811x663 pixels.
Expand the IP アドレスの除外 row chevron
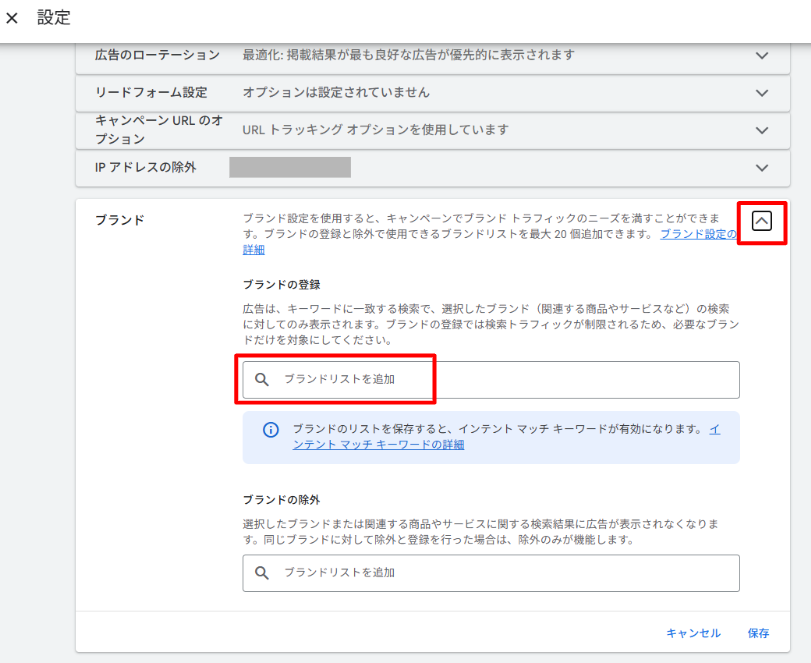(762, 168)
